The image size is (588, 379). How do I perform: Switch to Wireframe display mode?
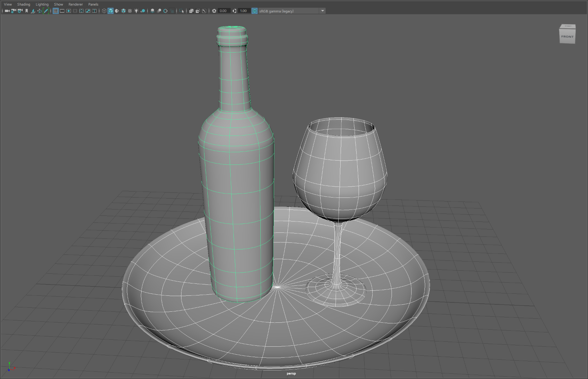tap(104, 11)
